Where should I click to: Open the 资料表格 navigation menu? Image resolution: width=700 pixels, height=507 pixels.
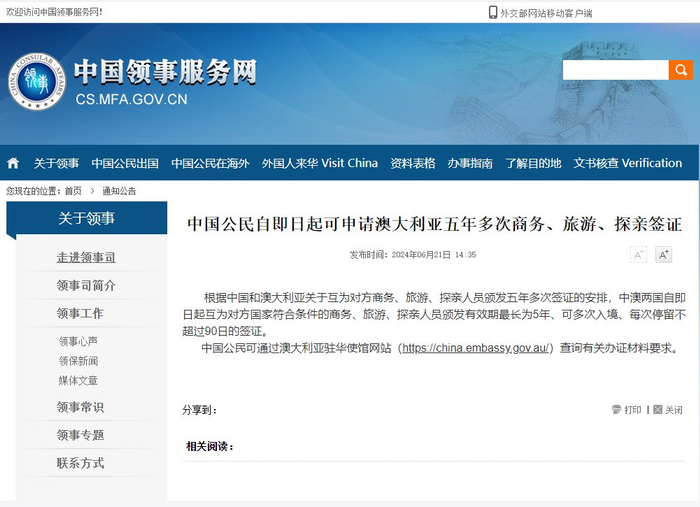413,163
